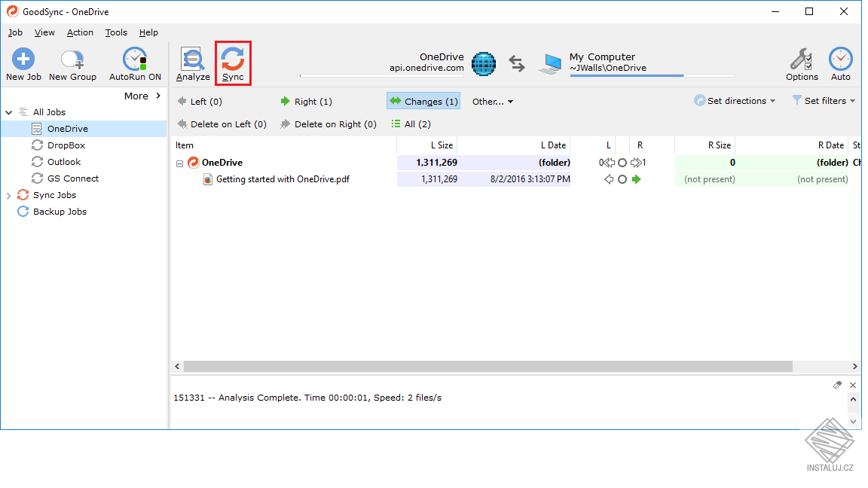Sort by R Size column
This screenshot has width=868, height=488.
click(704, 145)
